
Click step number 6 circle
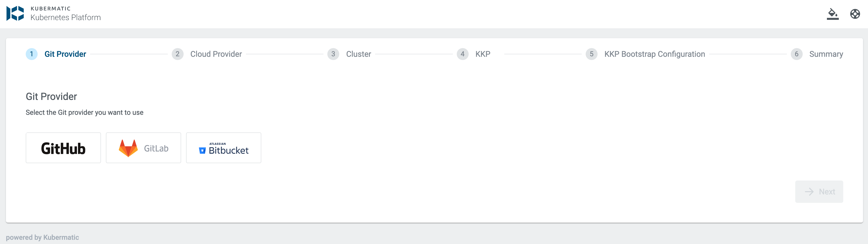click(796, 54)
